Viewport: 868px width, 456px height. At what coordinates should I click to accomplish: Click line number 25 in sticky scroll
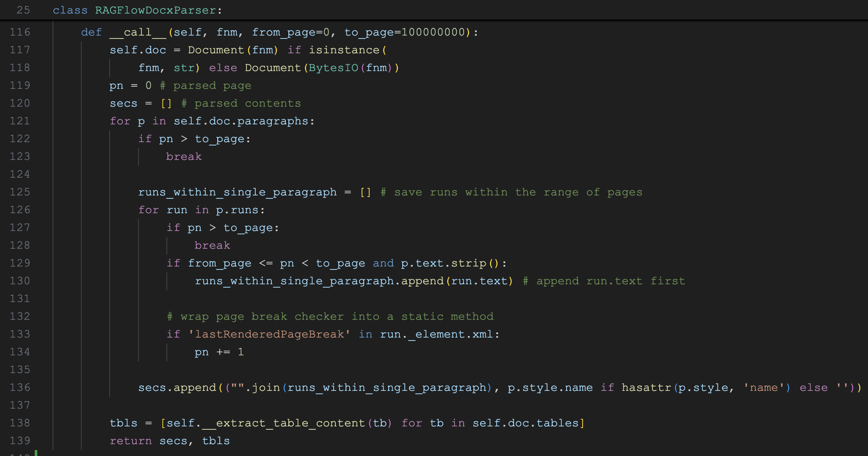(x=23, y=10)
